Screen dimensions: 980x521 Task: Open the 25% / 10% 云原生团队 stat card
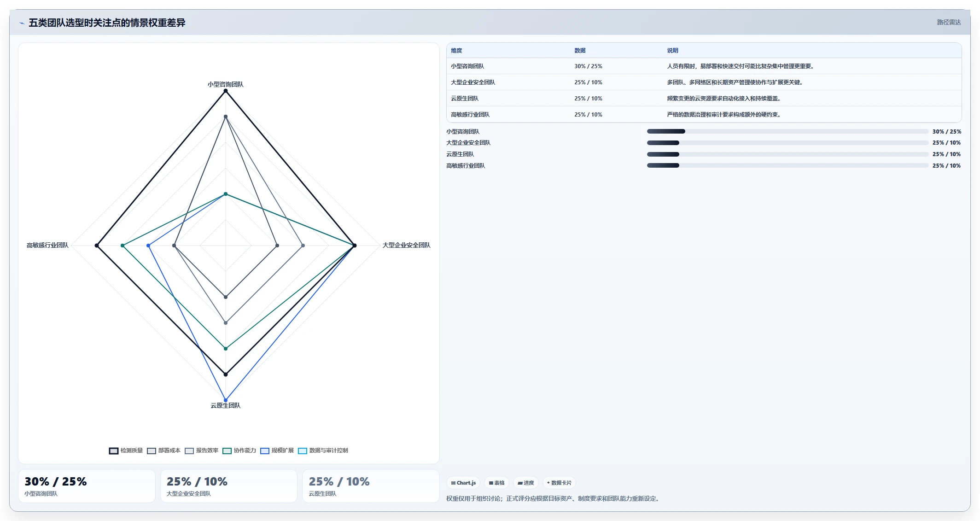click(x=371, y=486)
